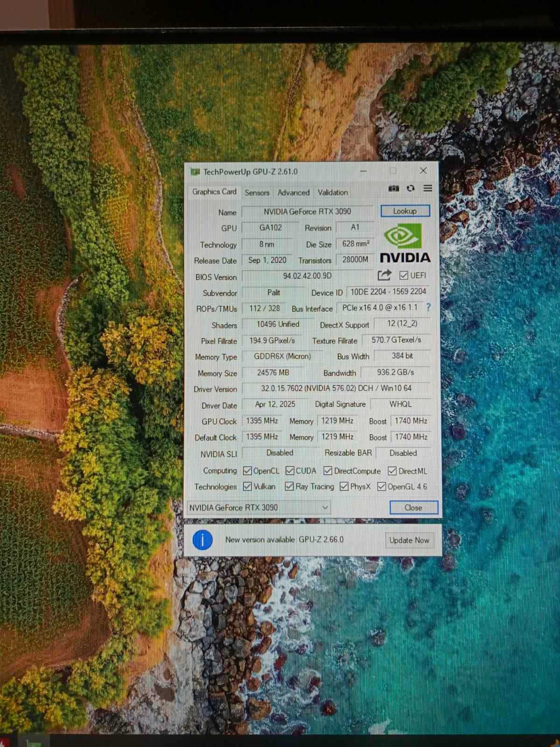Take a screenshot with the camera icon

pos(394,188)
